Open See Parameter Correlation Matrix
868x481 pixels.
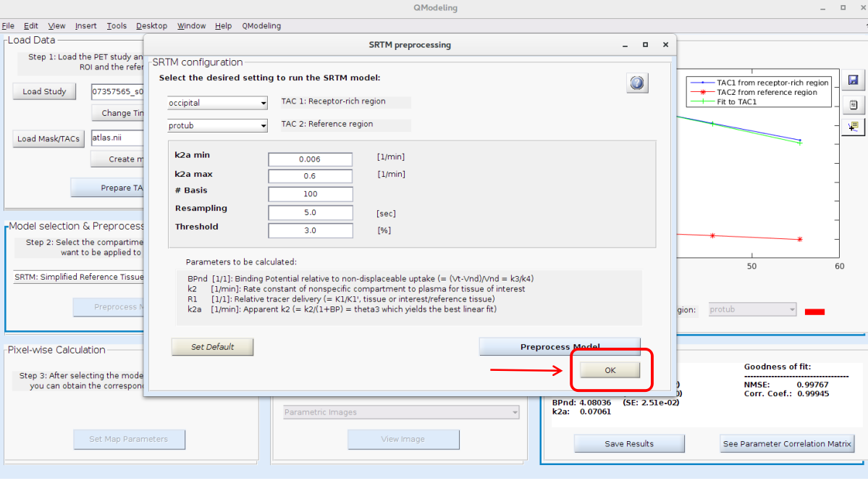tap(788, 443)
